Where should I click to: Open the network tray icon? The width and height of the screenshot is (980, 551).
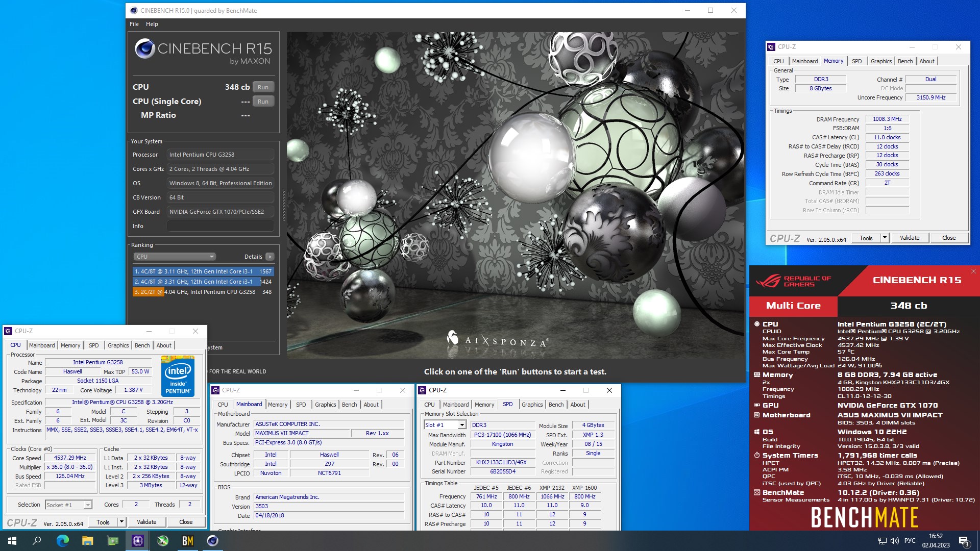tap(882, 541)
